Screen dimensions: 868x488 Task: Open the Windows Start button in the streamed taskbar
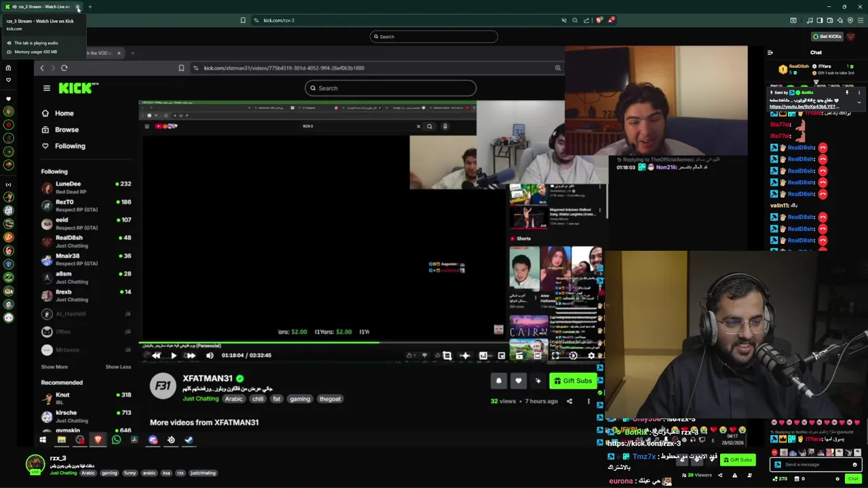(x=43, y=440)
